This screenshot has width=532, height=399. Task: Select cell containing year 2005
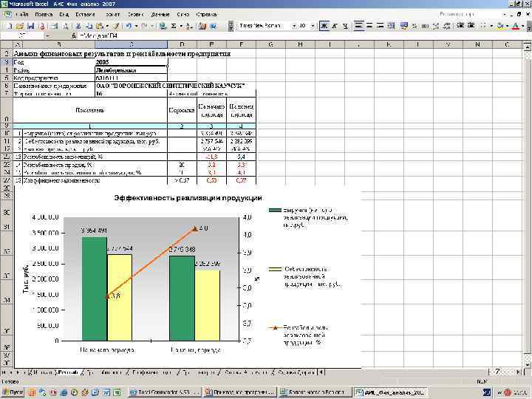click(x=132, y=62)
